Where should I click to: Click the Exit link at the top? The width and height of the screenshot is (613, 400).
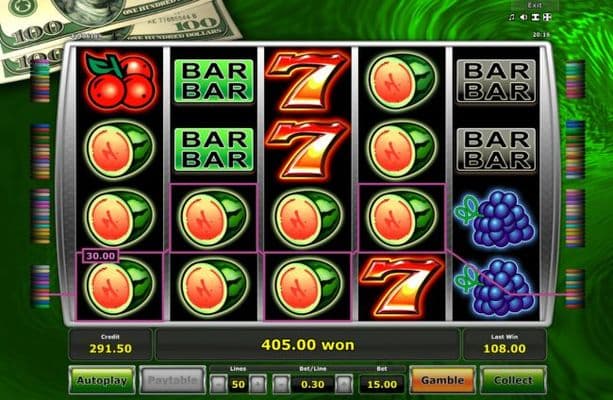[x=534, y=5]
